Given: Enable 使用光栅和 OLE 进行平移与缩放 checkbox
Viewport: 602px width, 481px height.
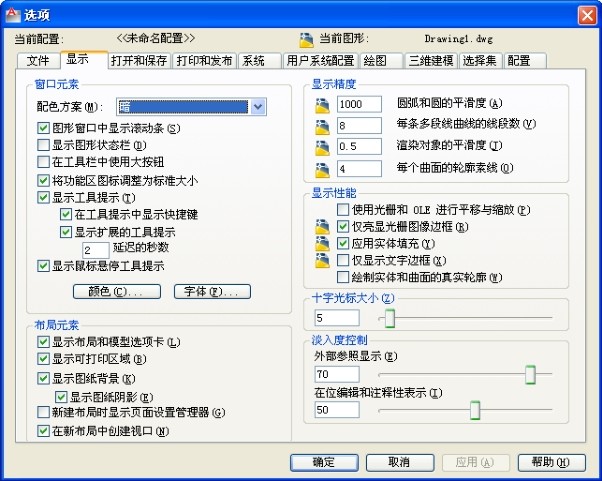Looking at the screenshot, I should [343, 210].
